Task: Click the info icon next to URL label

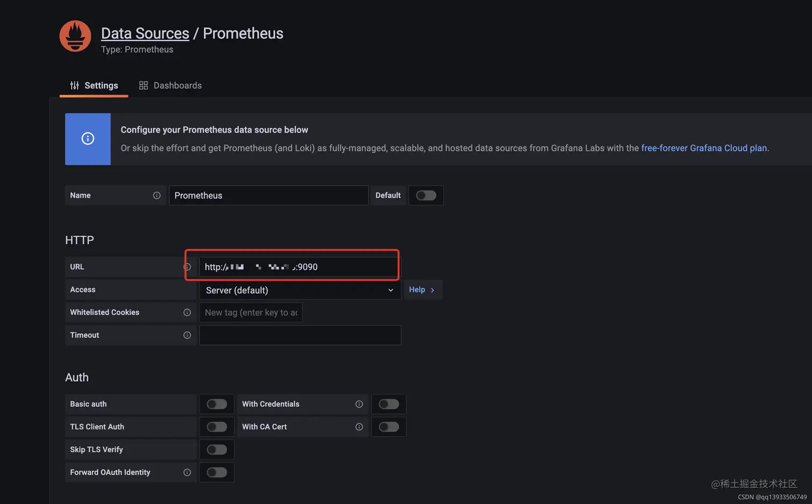Action: 187,267
